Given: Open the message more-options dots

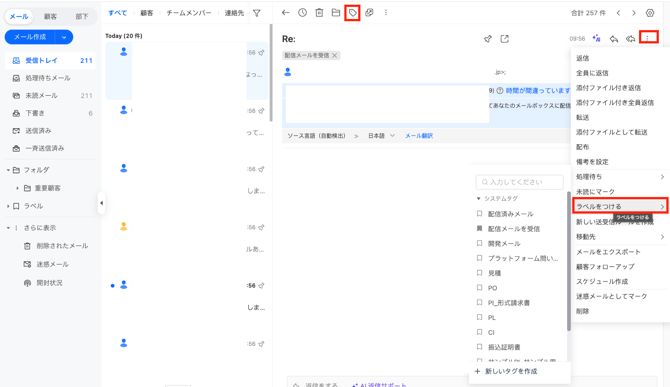Looking at the screenshot, I should (648, 38).
